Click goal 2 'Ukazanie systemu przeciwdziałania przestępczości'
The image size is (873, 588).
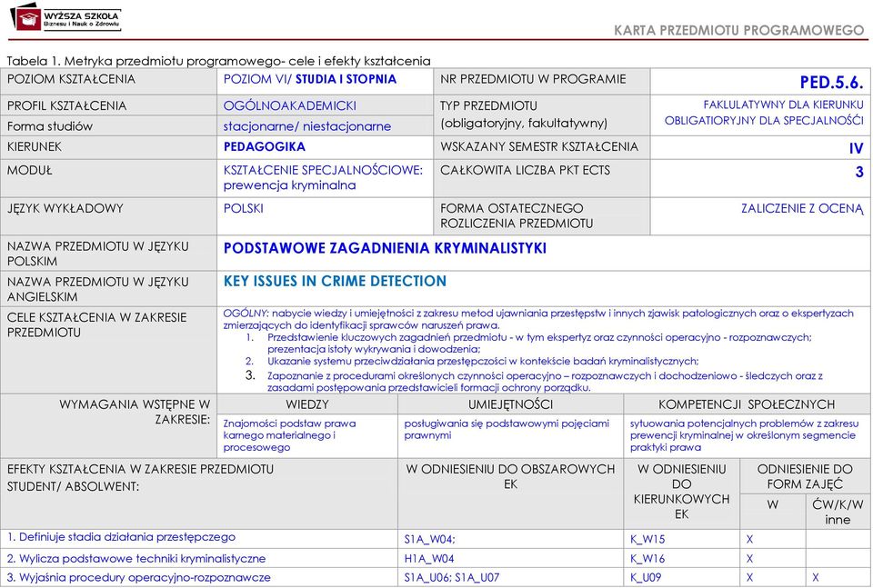point(483,361)
